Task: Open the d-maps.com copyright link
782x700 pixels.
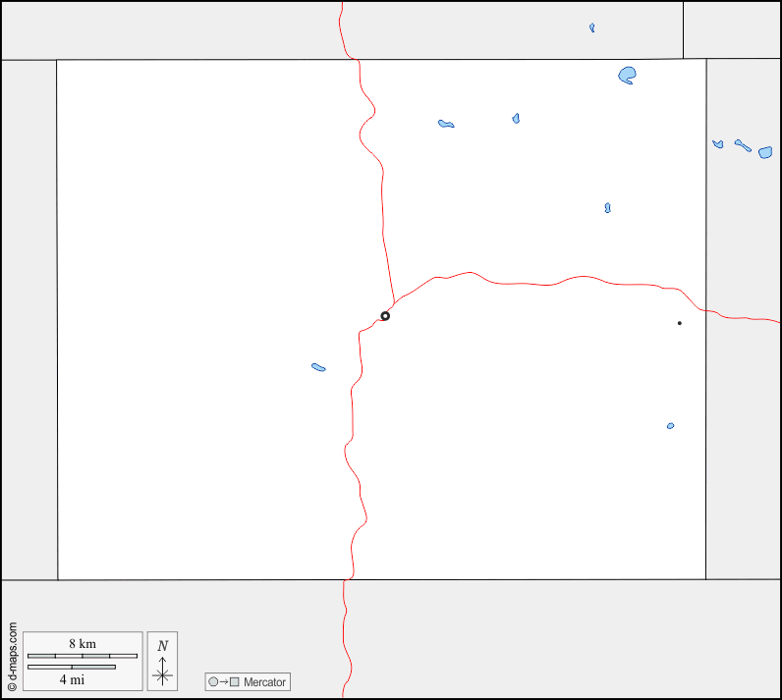Action: [x=12, y=658]
